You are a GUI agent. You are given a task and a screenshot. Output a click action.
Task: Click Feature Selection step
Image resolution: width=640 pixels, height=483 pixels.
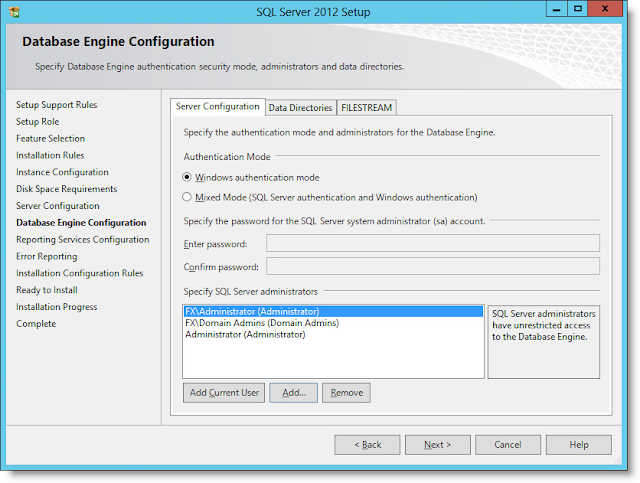click(x=51, y=138)
